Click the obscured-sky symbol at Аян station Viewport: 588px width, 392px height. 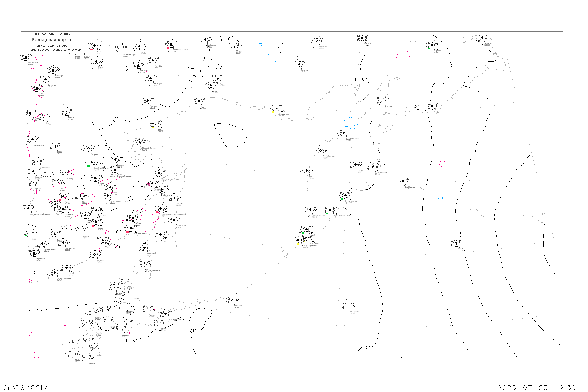(156, 124)
